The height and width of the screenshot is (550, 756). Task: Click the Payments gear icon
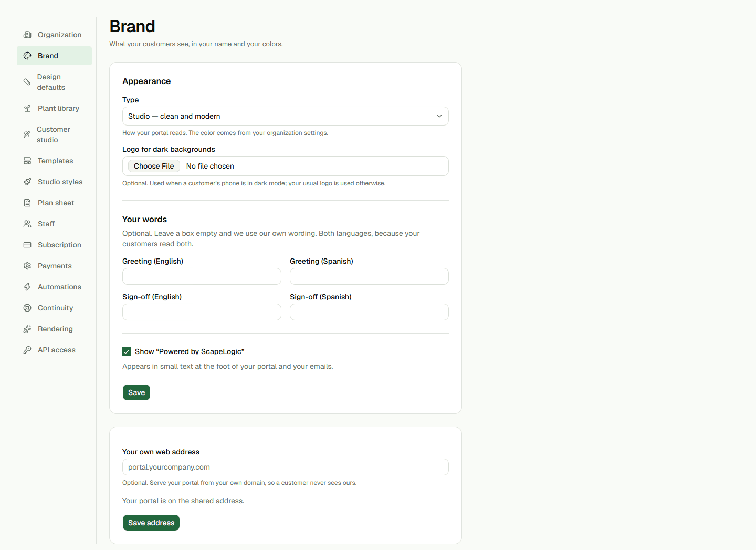[x=27, y=266]
